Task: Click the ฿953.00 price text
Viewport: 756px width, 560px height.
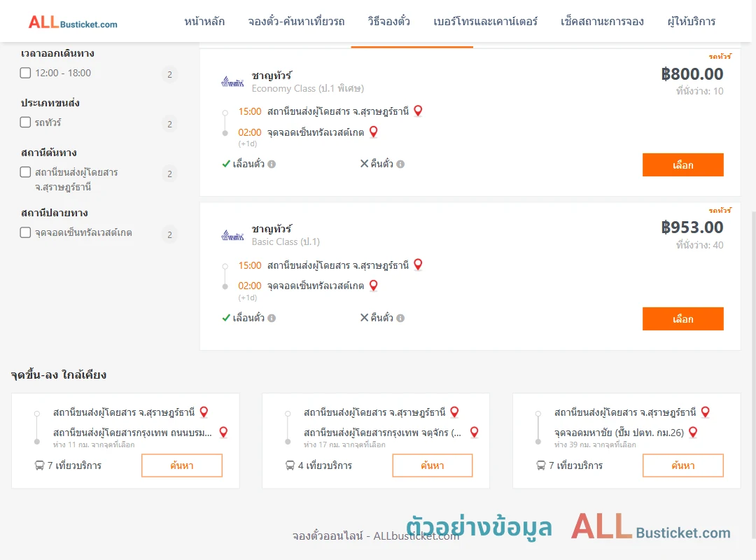Action: [x=692, y=227]
